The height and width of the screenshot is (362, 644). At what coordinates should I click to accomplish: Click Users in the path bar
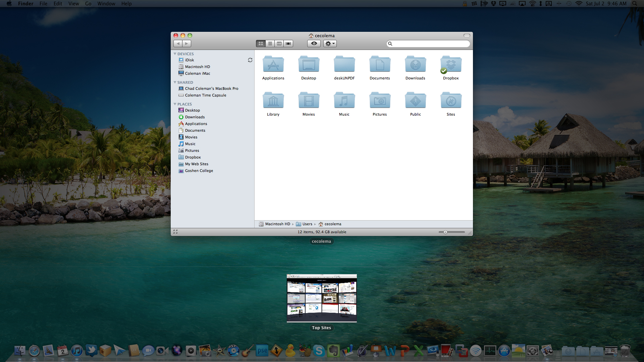click(307, 224)
